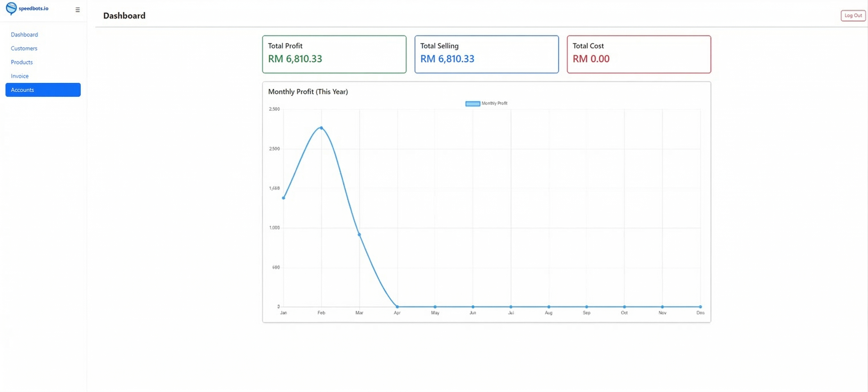This screenshot has height=392, width=868.
Task: Select the Invoice sidebar entry
Action: point(19,76)
